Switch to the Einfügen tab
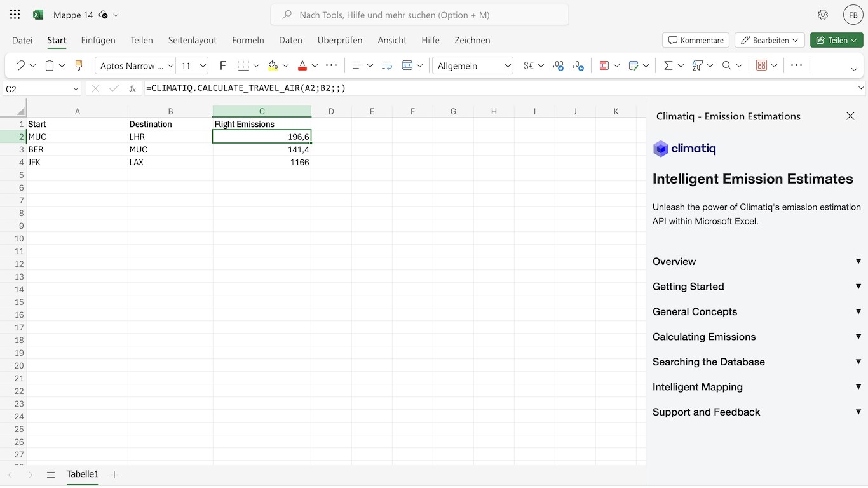 click(x=98, y=40)
